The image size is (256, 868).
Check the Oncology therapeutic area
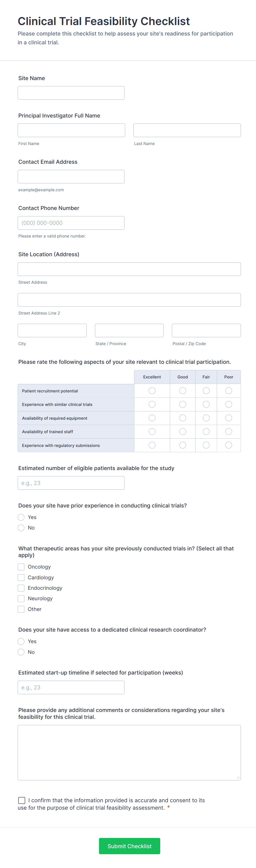[x=21, y=567]
